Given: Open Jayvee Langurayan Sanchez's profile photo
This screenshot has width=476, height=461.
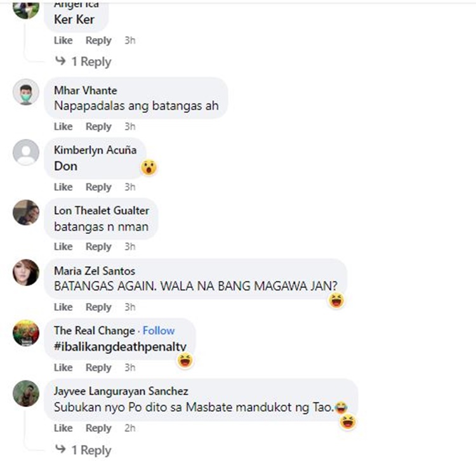Looking at the screenshot, I should [26, 393].
